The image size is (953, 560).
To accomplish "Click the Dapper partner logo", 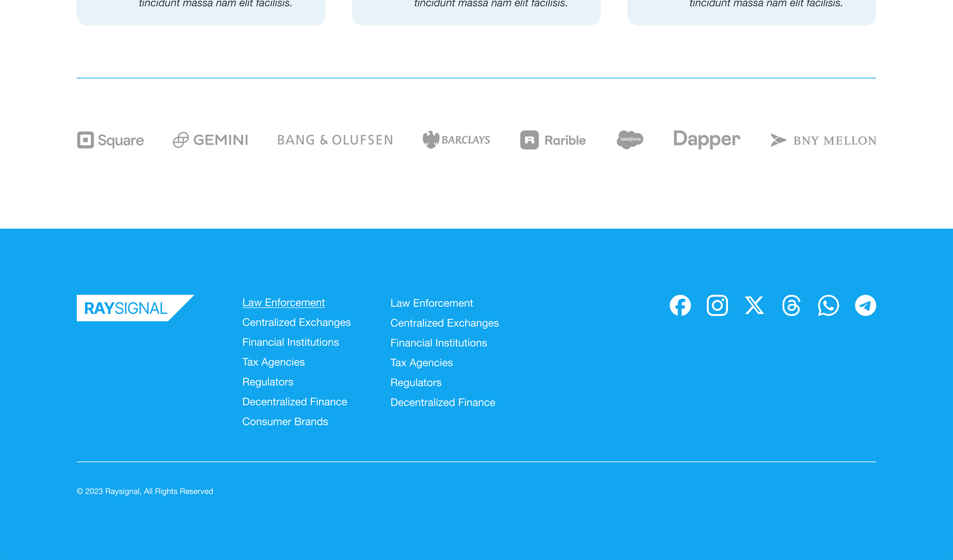I will coord(707,139).
